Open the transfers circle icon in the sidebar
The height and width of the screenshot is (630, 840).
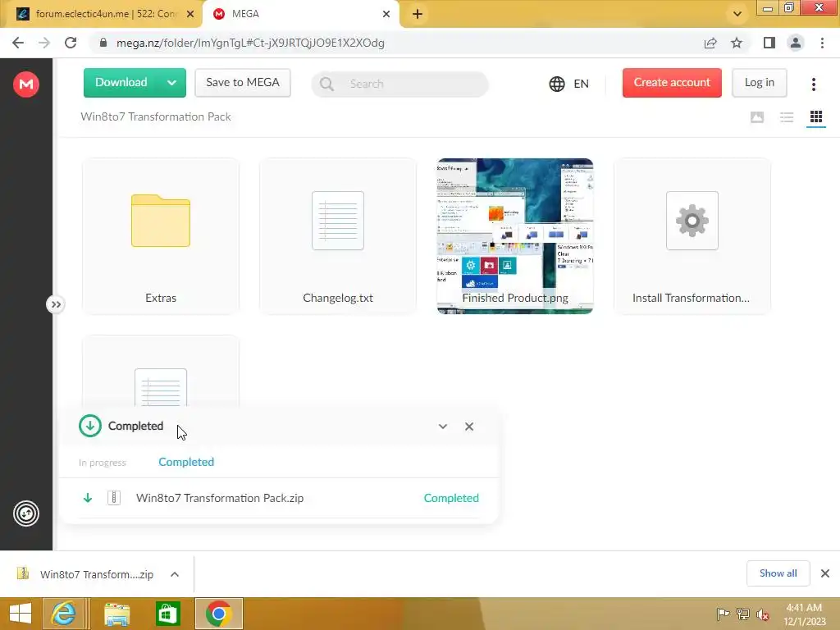click(25, 514)
